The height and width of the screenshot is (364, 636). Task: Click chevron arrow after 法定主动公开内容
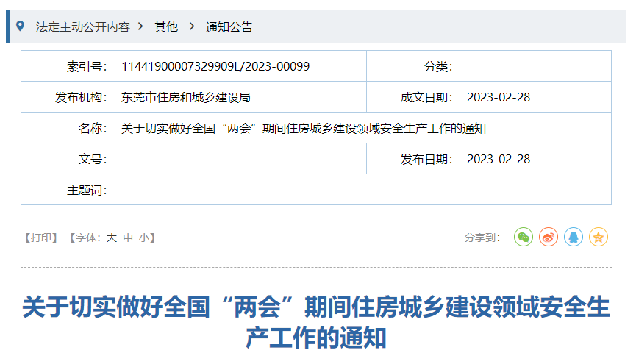click(x=140, y=26)
